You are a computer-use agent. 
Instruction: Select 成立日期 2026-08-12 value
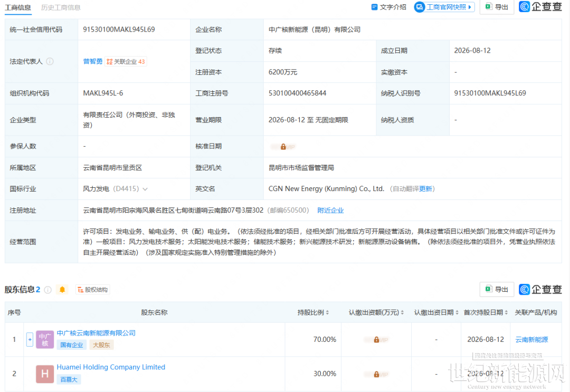pos(472,51)
